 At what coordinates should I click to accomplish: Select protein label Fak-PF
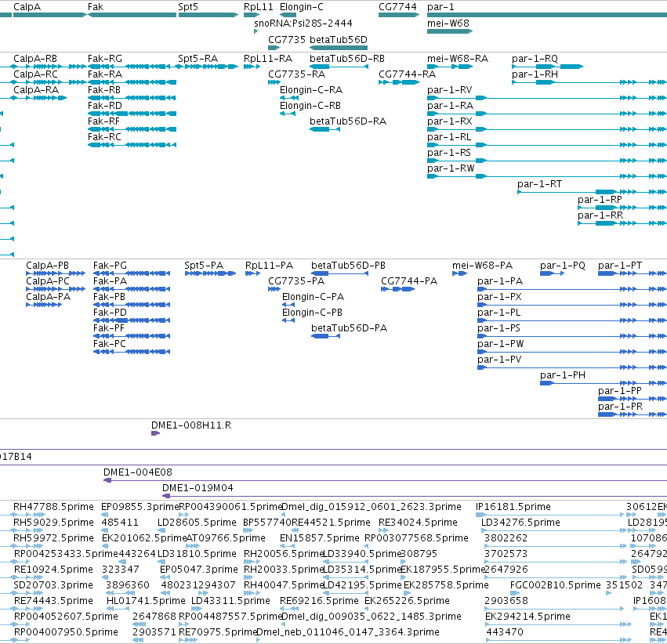(108, 328)
